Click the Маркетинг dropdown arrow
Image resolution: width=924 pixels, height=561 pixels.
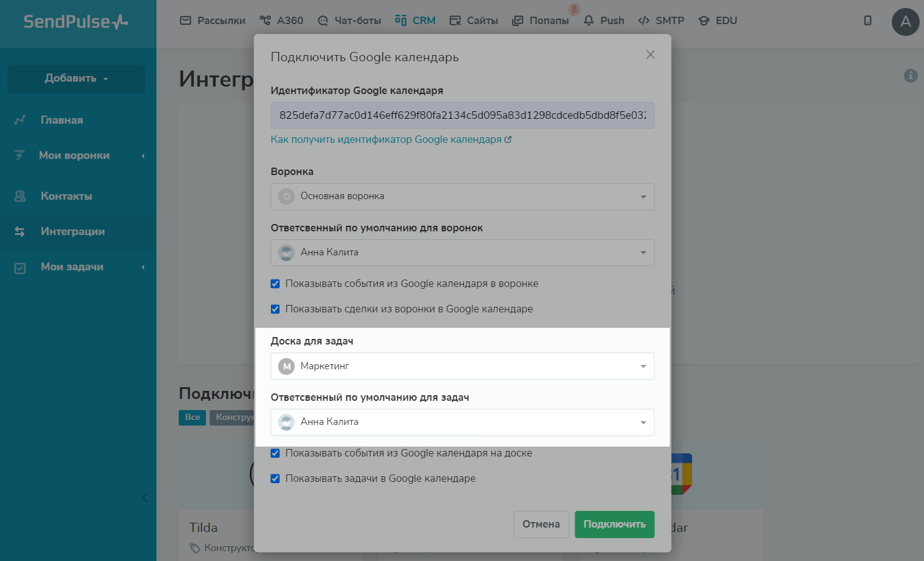(643, 367)
